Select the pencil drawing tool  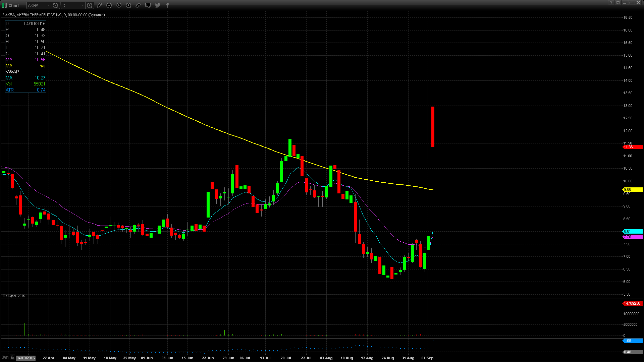point(99,5)
